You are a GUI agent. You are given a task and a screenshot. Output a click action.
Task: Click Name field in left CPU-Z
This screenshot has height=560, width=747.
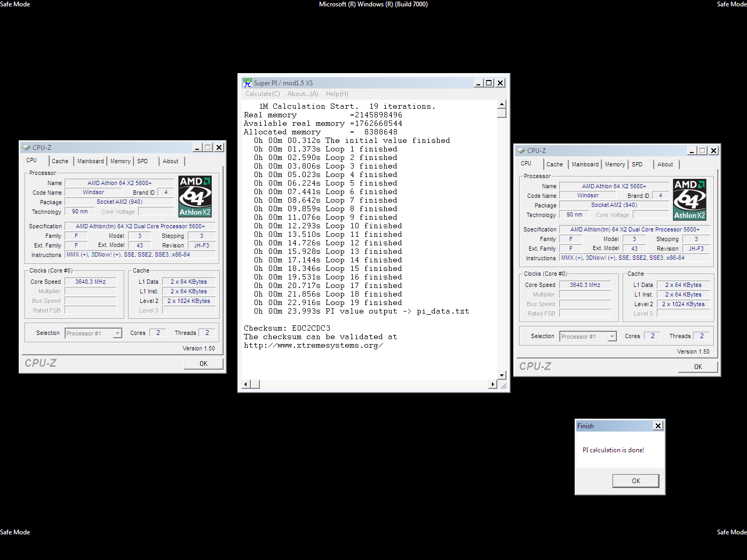pos(120,183)
